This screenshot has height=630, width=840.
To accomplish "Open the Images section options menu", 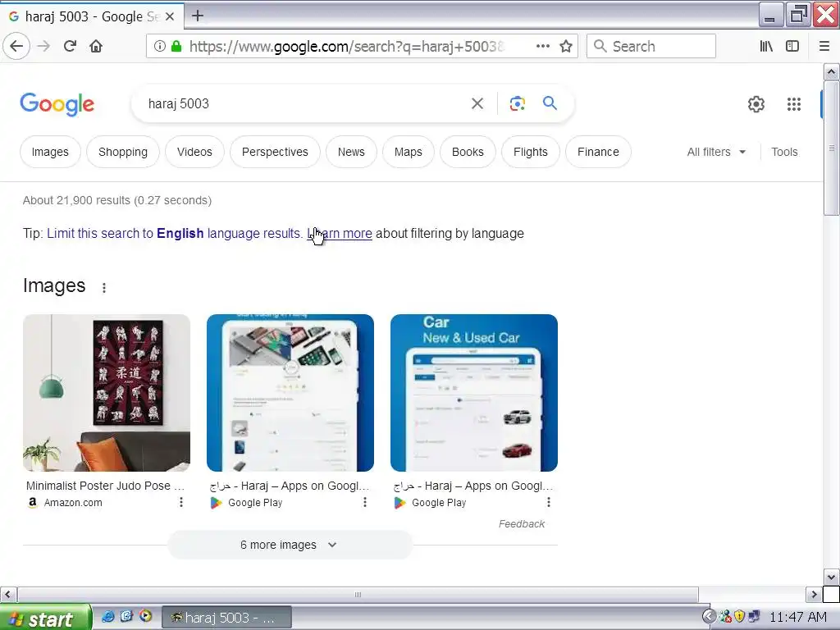I will pyautogui.click(x=104, y=288).
